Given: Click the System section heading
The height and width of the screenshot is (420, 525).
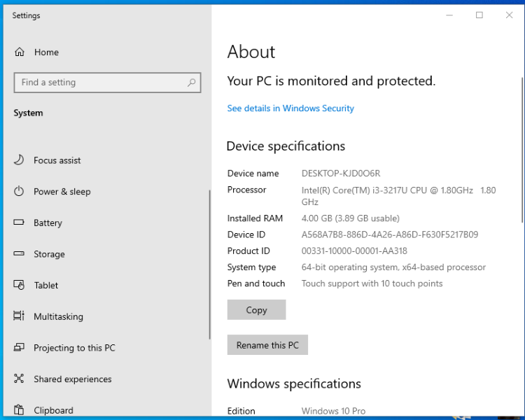Looking at the screenshot, I should point(28,113).
